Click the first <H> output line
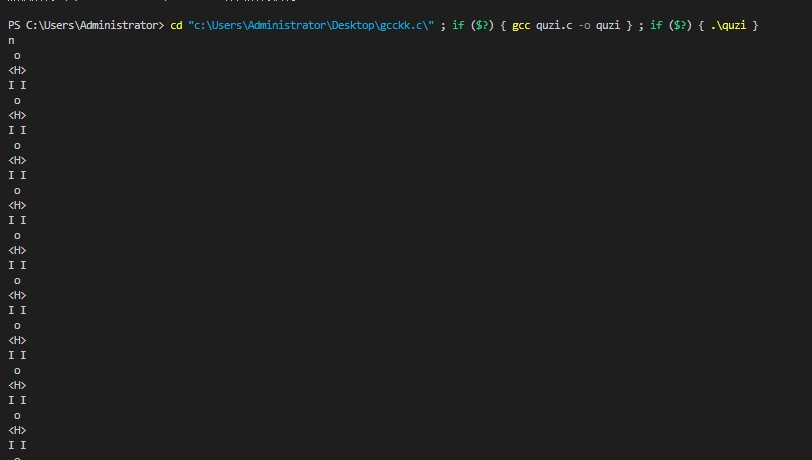Image resolution: width=812 pixels, height=460 pixels. pos(17,70)
